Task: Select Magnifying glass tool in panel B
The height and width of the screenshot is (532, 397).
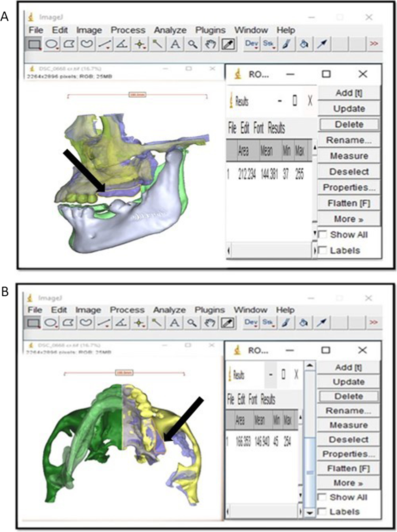Action: click(192, 323)
